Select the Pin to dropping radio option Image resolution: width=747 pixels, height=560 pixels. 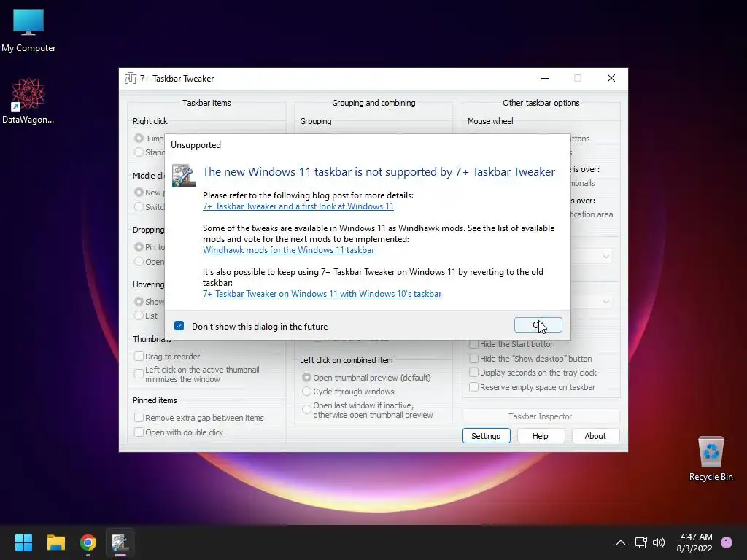(x=139, y=247)
